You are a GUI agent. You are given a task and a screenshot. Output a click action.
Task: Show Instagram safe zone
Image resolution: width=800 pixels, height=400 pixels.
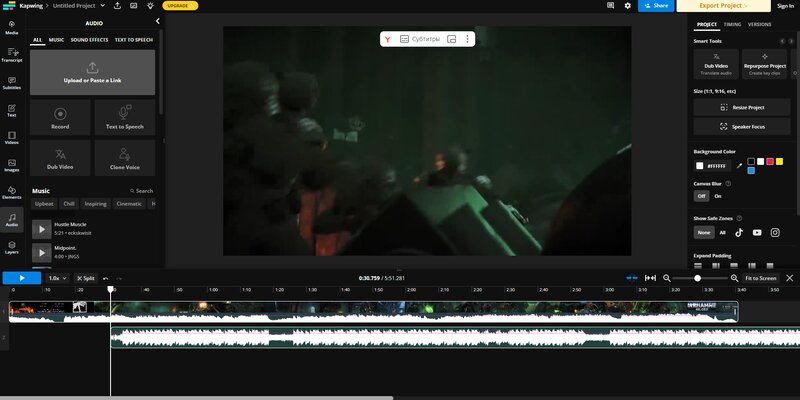tap(775, 233)
